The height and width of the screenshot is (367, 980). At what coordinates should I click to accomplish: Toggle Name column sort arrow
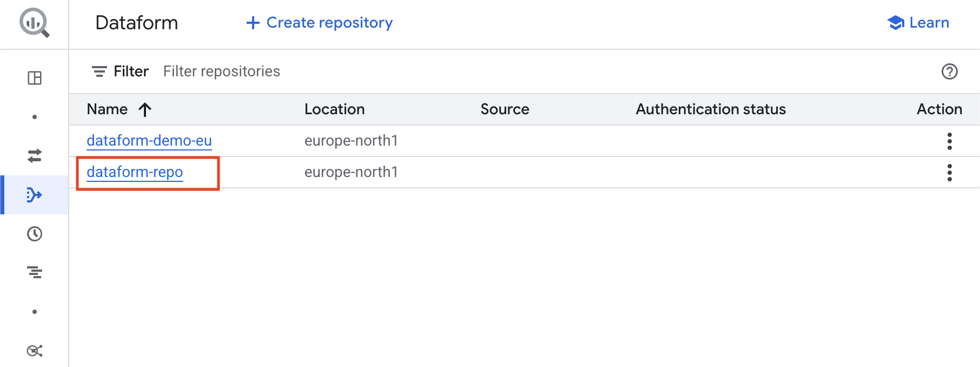[x=144, y=110]
